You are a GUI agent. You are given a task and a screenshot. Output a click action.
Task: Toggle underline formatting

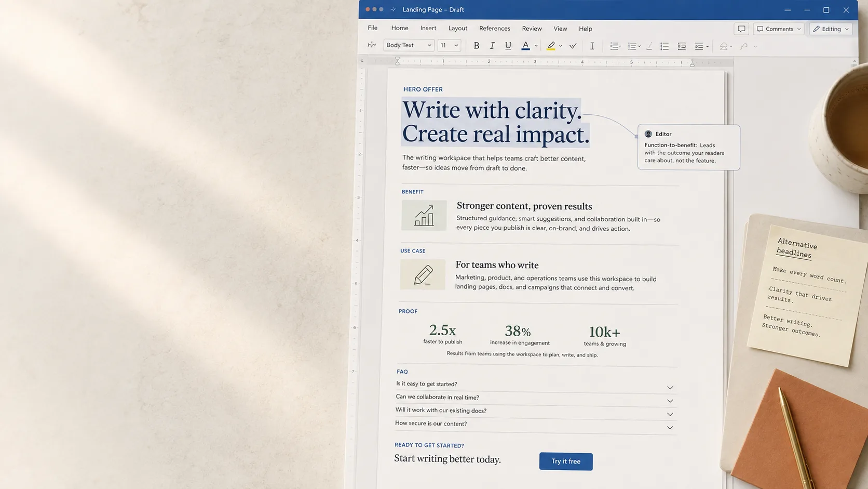pos(508,46)
